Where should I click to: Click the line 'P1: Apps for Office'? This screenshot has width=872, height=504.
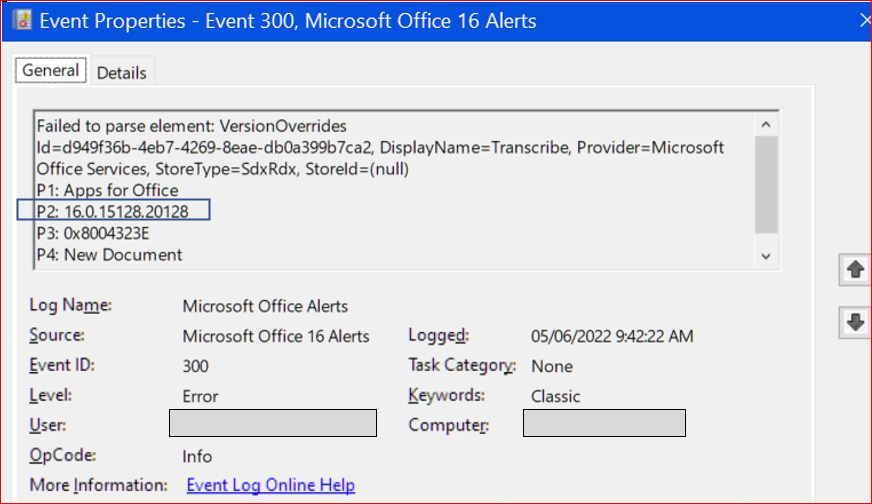click(x=107, y=190)
